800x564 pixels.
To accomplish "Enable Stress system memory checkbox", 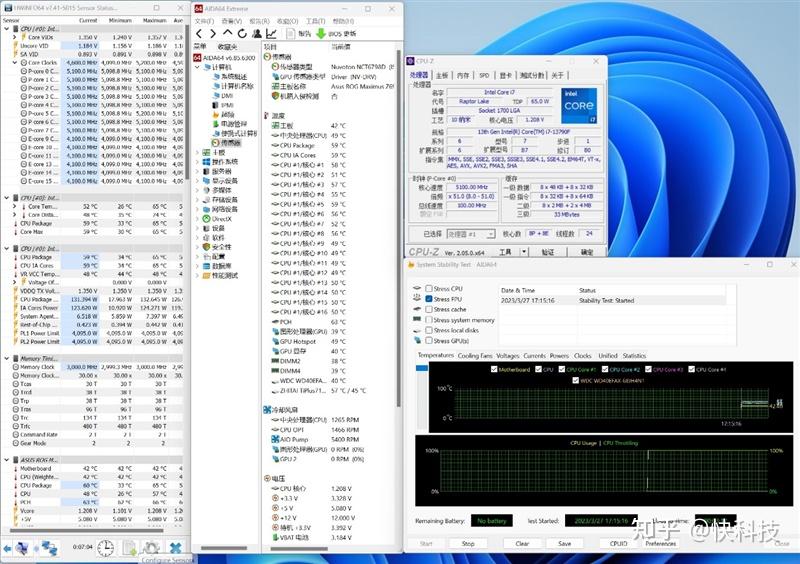I will click(429, 320).
